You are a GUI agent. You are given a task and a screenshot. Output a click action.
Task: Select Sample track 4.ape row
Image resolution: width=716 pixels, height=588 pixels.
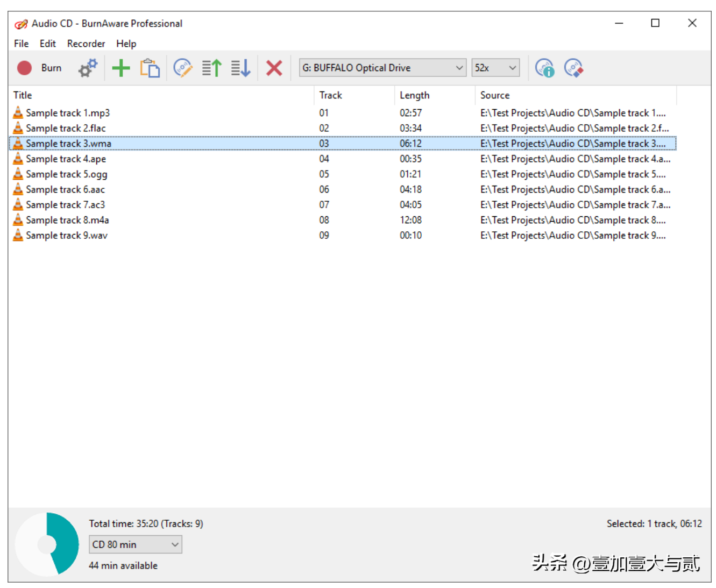pos(343,159)
